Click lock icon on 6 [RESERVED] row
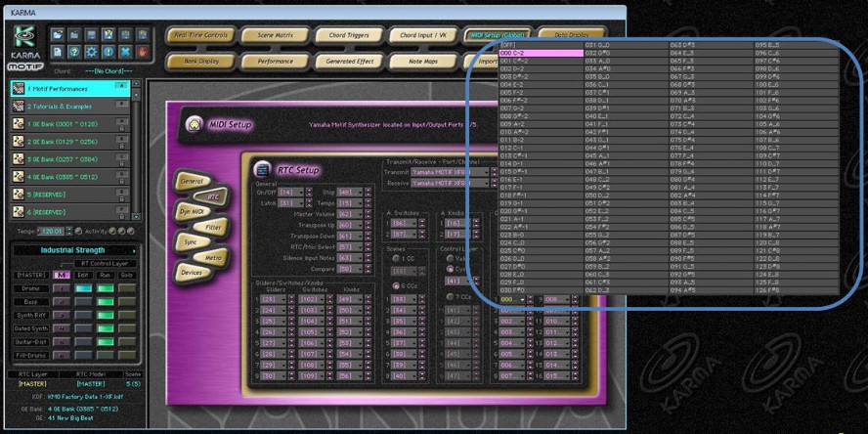Image resolution: width=868 pixels, height=434 pixels. [122, 216]
